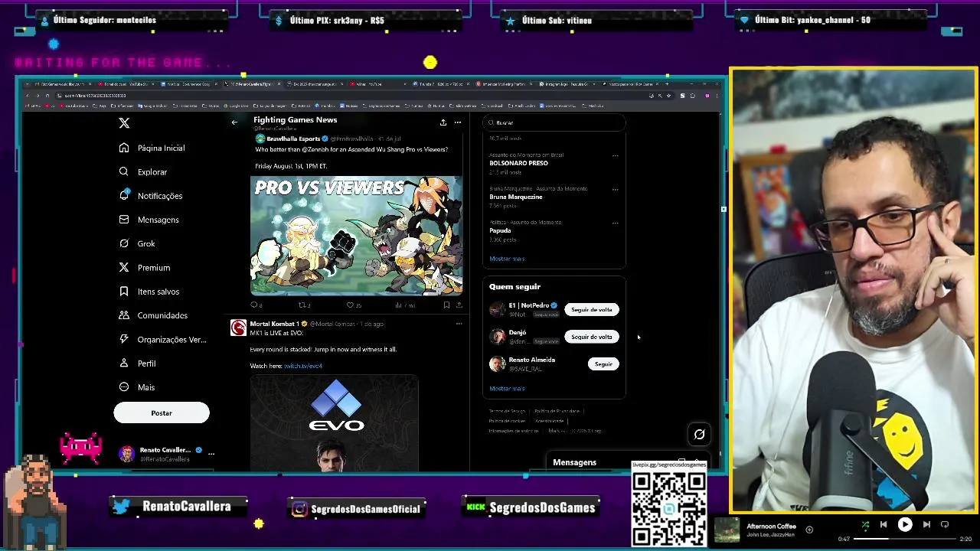Bookmark the Brawlhalla Esports post
This screenshot has height=551, width=980.
point(446,305)
